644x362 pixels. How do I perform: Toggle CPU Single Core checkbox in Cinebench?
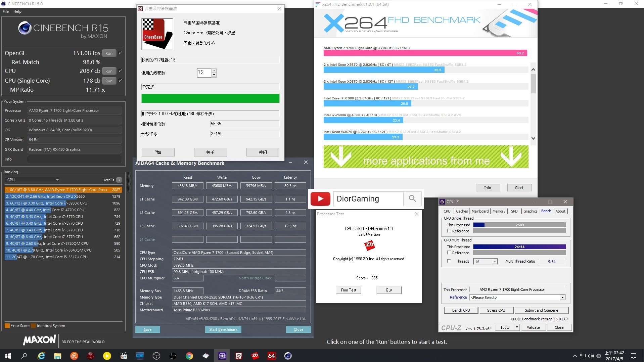(x=120, y=80)
